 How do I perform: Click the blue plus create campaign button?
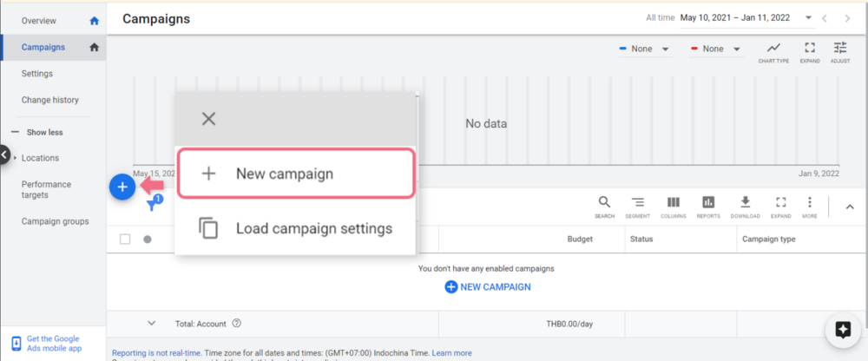click(122, 187)
